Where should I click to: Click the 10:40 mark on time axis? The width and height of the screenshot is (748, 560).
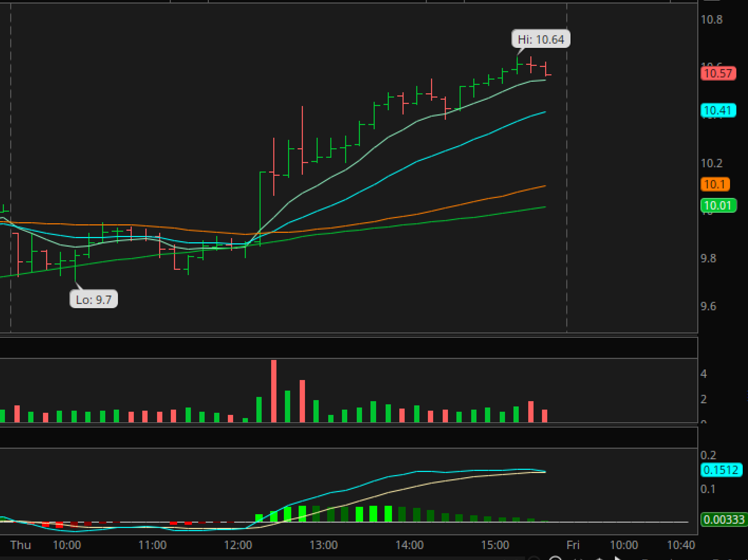[681, 545]
